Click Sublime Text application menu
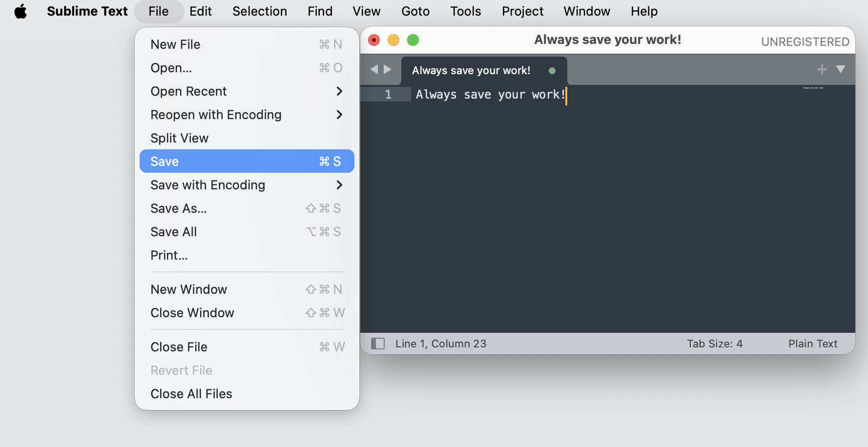The height and width of the screenshot is (447, 868). [87, 11]
